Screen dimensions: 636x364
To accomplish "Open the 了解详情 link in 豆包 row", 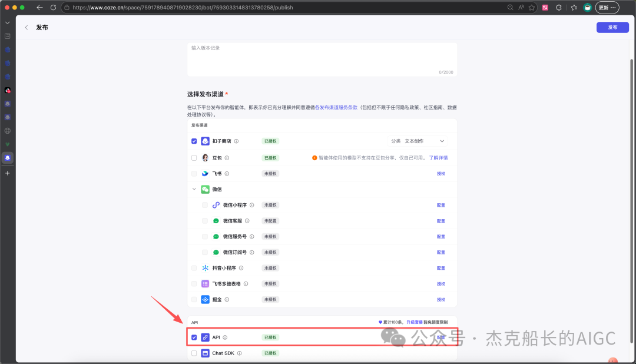I will pos(438,158).
